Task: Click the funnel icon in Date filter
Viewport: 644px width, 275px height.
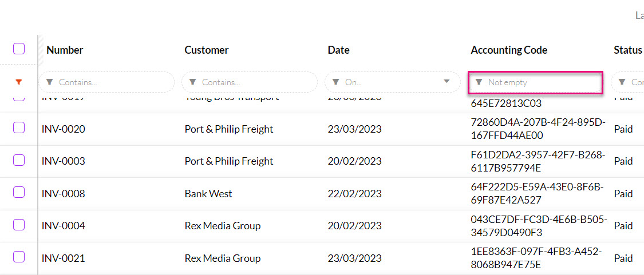Action: 335,82
